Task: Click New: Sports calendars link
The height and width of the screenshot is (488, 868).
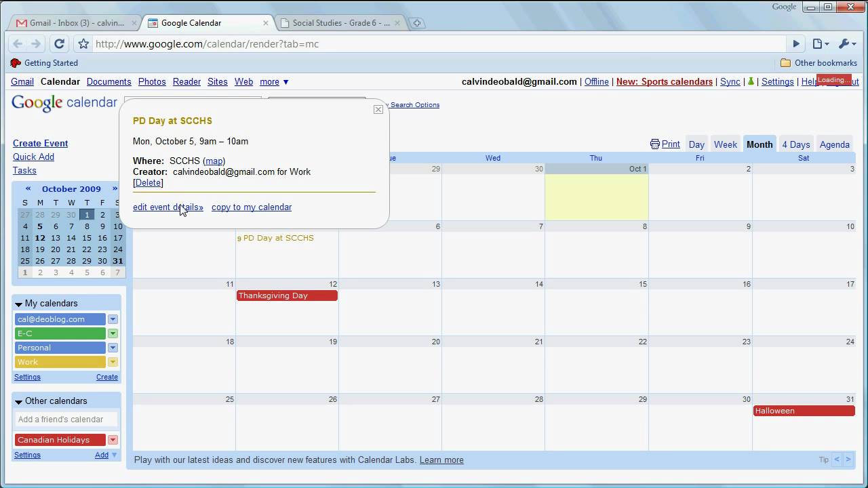Action: 665,81
